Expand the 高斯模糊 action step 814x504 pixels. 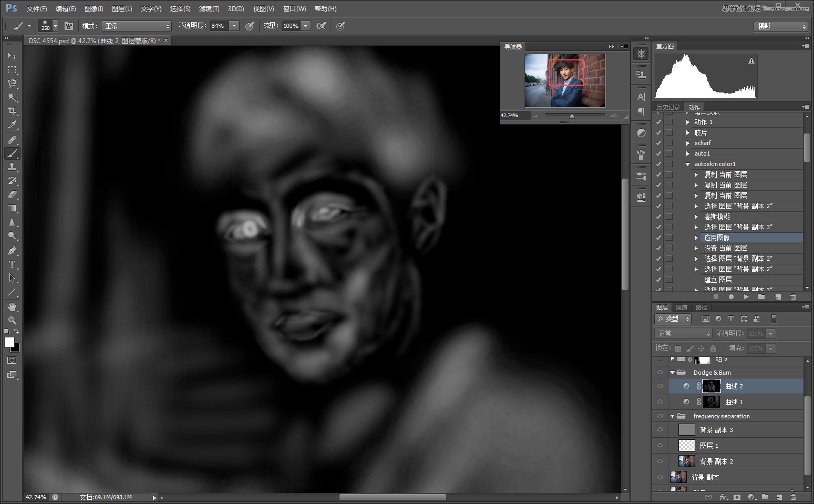pos(696,217)
